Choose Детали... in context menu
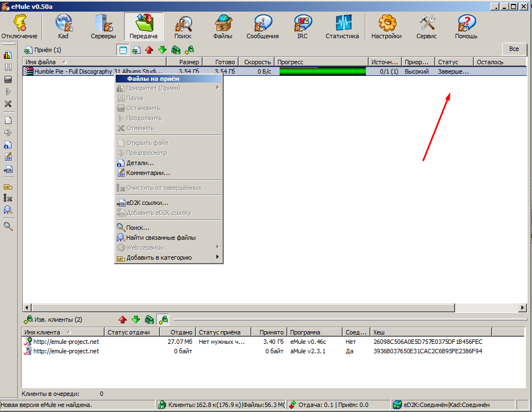This screenshot has width=532, height=412. pos(169,163)
